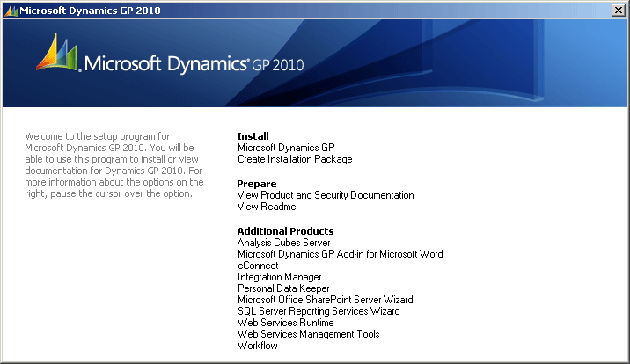This screenshot has height=364, width=630.
Task: Click the Microsoft Dynamics logo in banner
Action: tap(170, 55)
